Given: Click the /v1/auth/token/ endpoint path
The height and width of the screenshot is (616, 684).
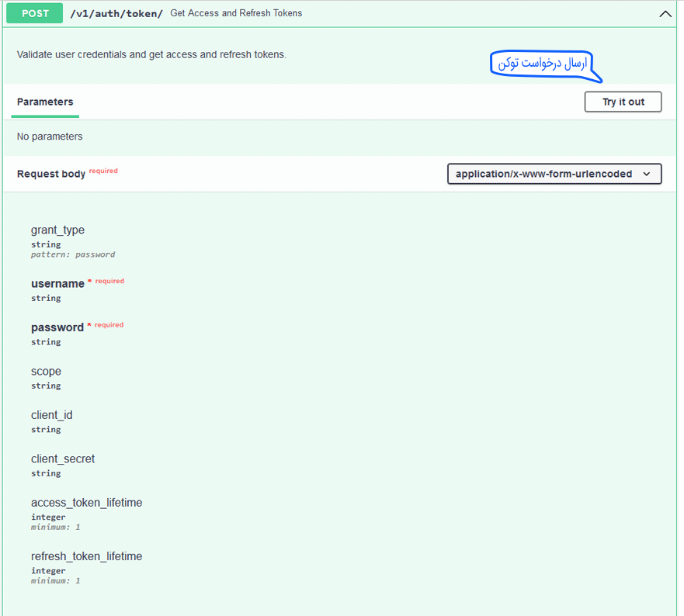Looking at the screenshot, I should [116, 13].
